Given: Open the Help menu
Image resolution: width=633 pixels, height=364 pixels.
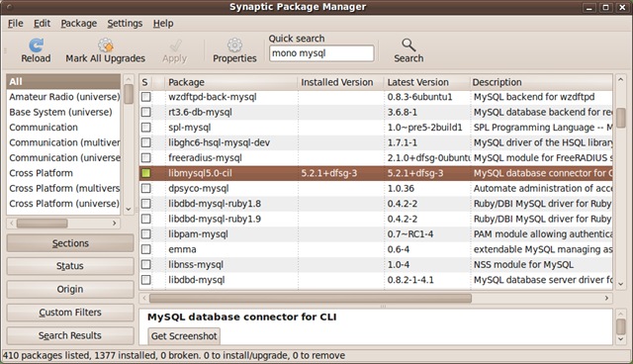Looking at the screenshot, I should [x=163, y=24].
